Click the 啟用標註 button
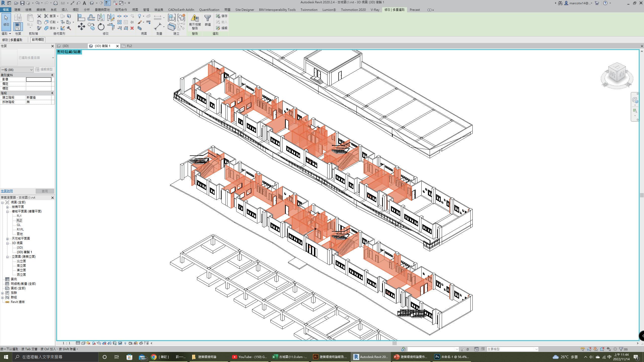The height and width of the screenshot is (362, 644). click(x=38, y=40)
